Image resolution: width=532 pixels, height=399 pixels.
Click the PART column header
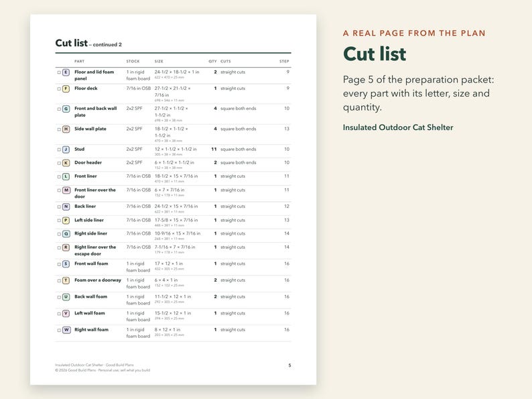79,62
